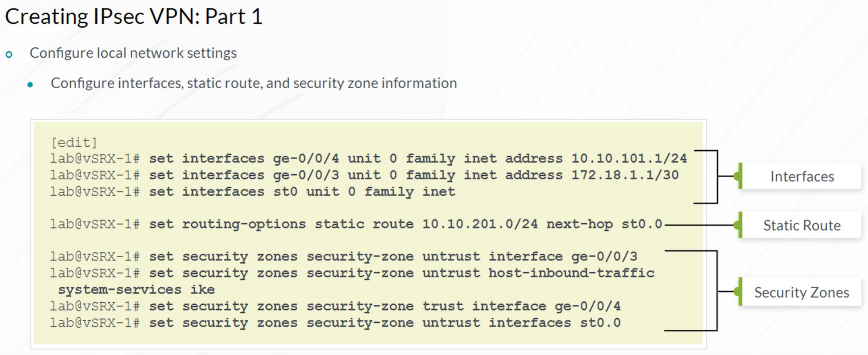Click the 172.18.1.1/30 address
Viewport: 868px width, 355px height.
tap(625, 175)
